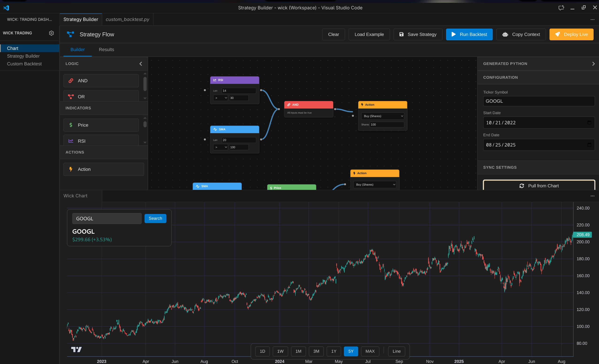
Task: Open editor more-actions ellipsis near tabs
Action: tap(592, 19)
